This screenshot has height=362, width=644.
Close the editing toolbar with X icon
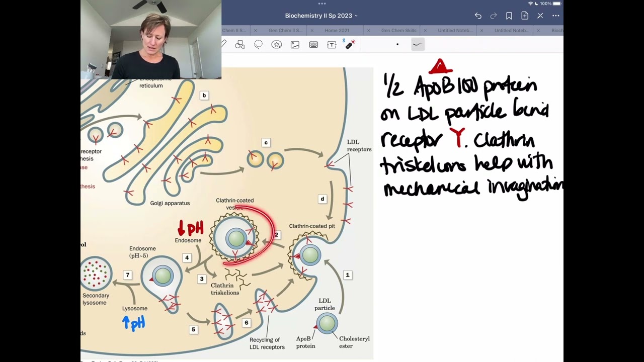tap(540, 16)
